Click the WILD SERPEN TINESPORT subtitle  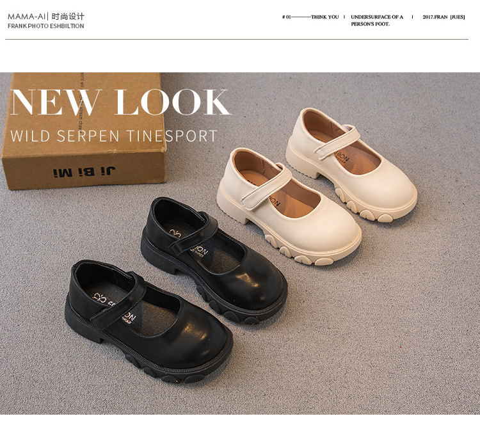point(114,136)
